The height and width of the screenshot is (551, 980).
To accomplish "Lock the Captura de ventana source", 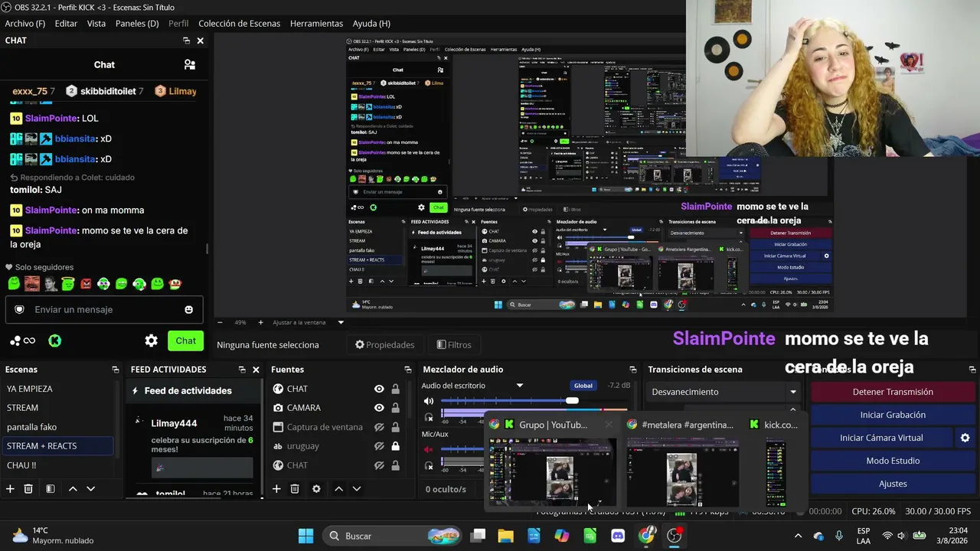I will click(395, 427).
